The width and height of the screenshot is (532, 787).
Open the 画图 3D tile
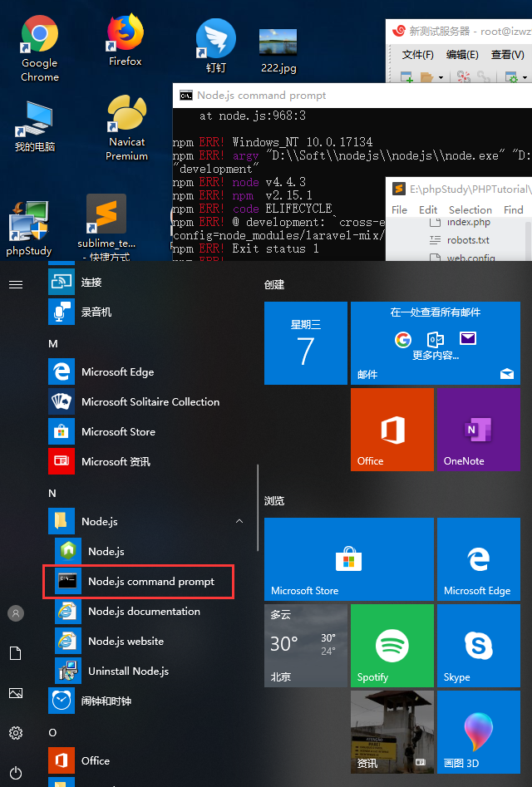[x=478, y=732]
